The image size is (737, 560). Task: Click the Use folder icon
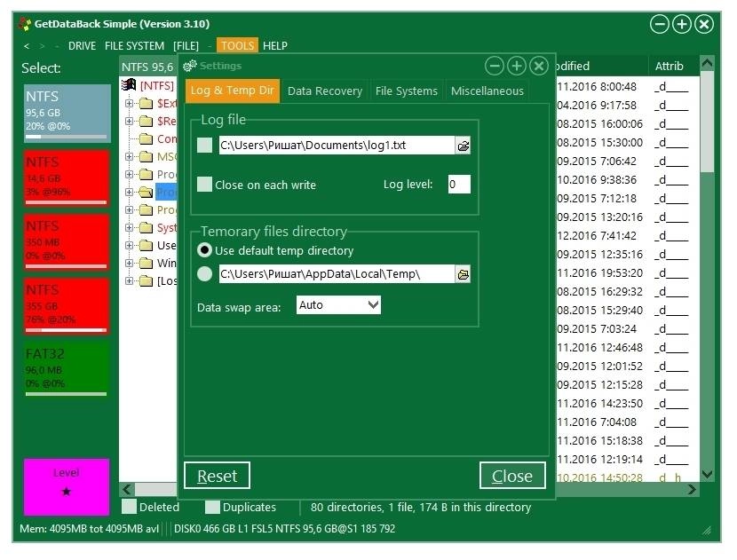pos(147,245)
